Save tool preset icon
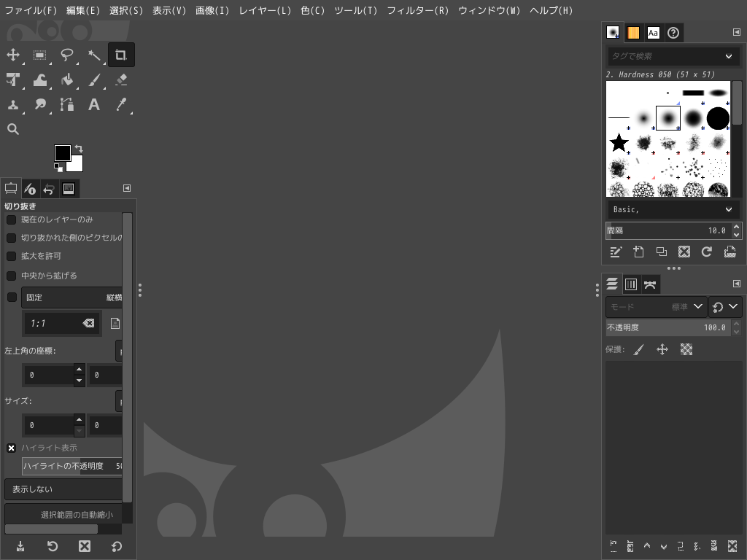The width and height of the screenshot is (747, 560). pyautogui.click(x=20, y=546)
